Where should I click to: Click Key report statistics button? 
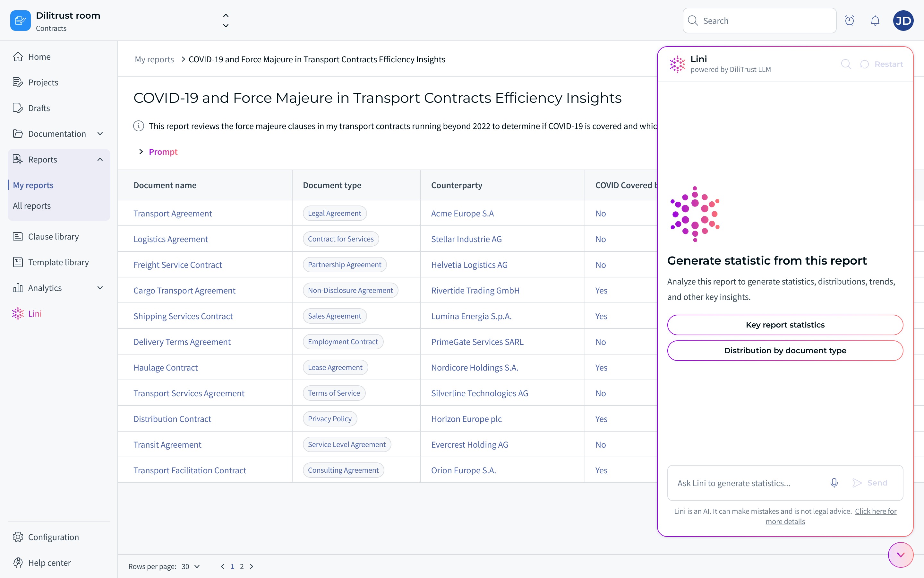(x=785, y=325)
